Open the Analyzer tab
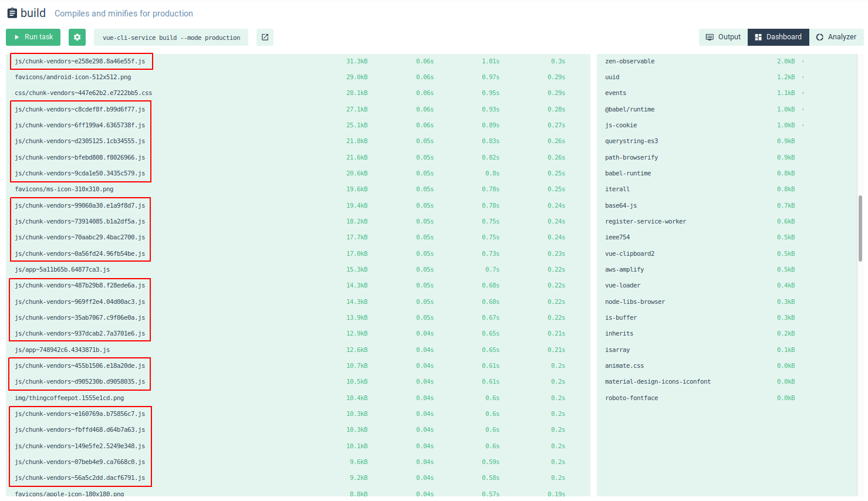868x501 pixels. point(836,37)
